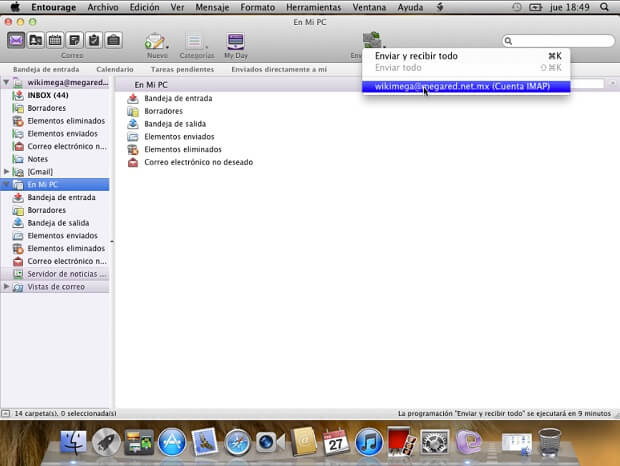The image size is (620, 466).
Task: Select Borradores under wikimega account
Action: [55, 108]
